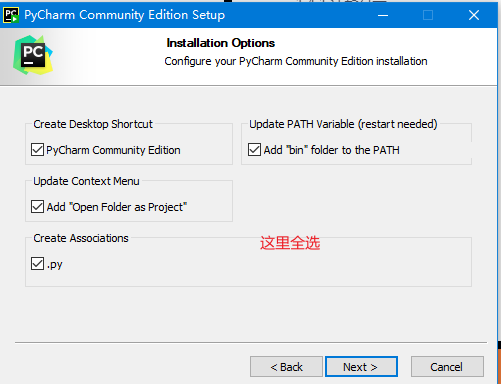Click the Update PATH Variable group label
Screen dimensions: 501x384
343,124
